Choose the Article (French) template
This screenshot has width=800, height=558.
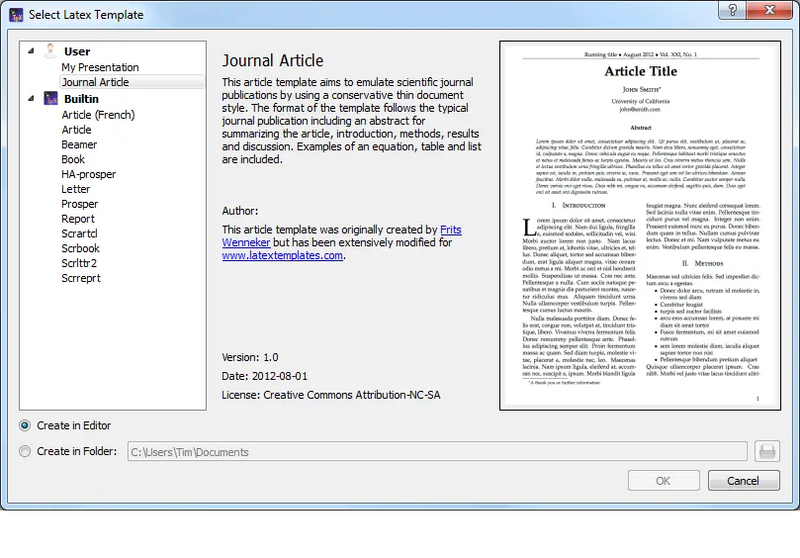(x=98, y=115)
